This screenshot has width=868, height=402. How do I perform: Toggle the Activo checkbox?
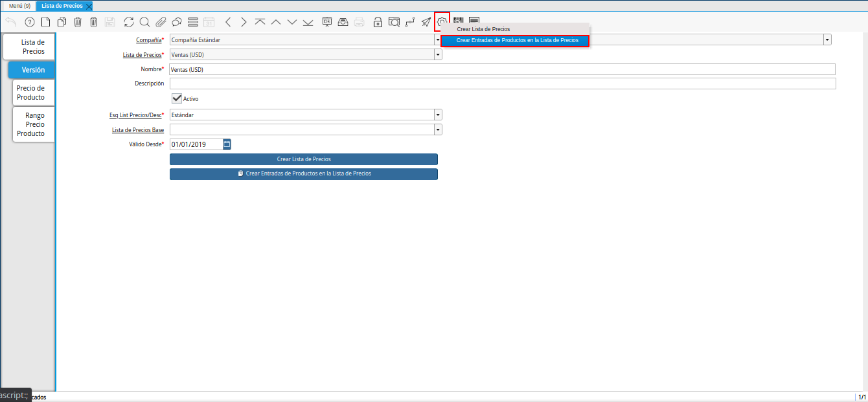point(176,98)
